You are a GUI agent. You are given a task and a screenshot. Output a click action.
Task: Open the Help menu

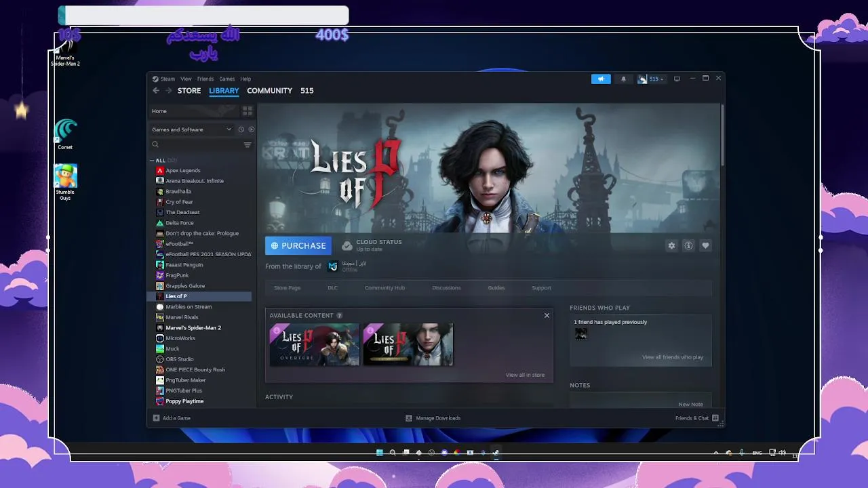tap(245, 79)
